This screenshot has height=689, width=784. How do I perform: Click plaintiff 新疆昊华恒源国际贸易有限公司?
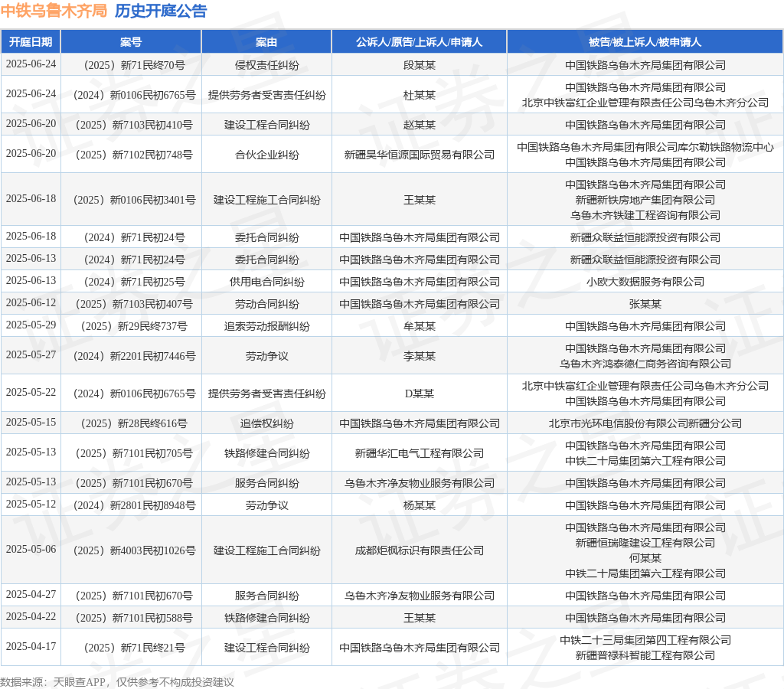click(x=419, y=155)
